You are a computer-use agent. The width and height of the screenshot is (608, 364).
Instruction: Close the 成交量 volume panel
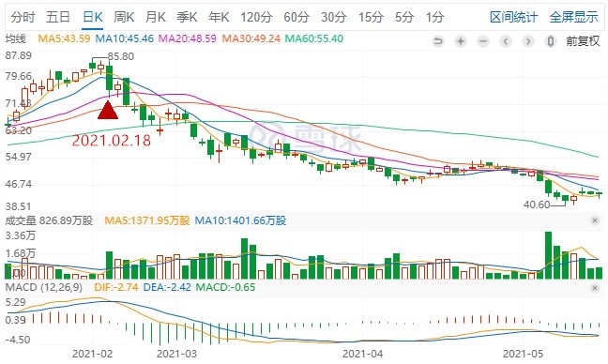click(595, 220)
